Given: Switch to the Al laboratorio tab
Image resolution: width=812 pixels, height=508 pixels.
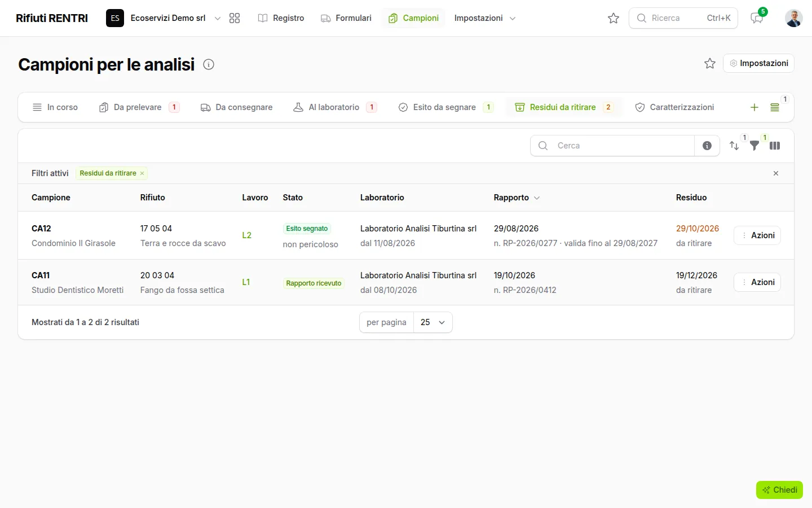Looking at the screenshot, I should tap(336, 107).
